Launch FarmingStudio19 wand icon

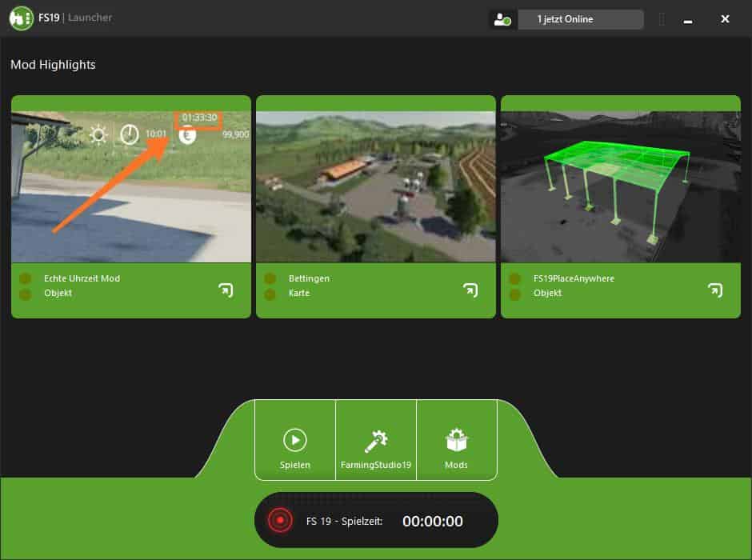coord(376,441)
